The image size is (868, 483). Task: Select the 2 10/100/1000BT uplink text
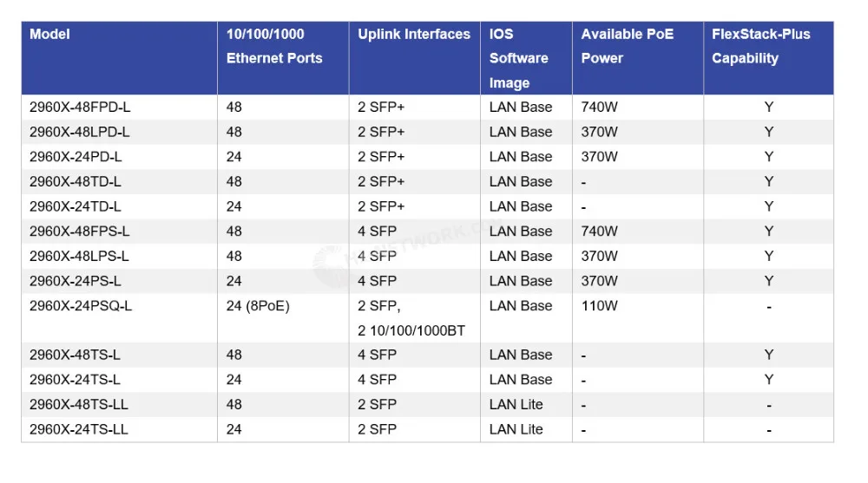411,330
